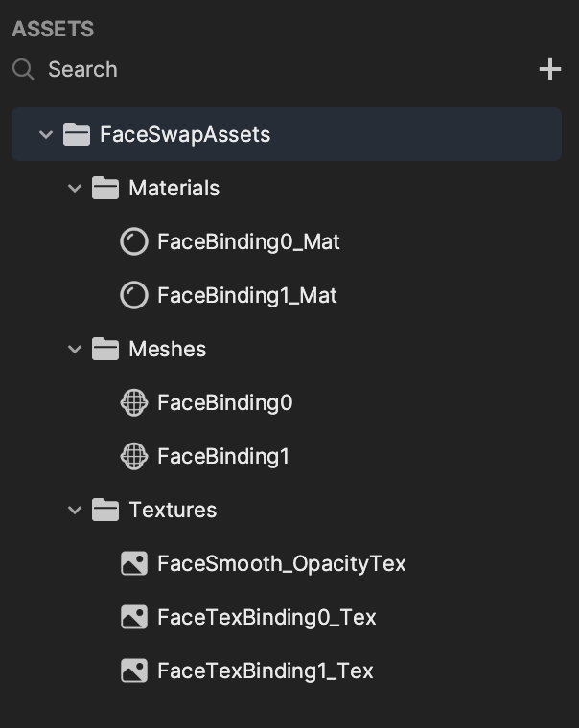Select the FaceTexBinding1_Tex texture label
Viewport: 579px width, 728px height.
coord(266,671)
